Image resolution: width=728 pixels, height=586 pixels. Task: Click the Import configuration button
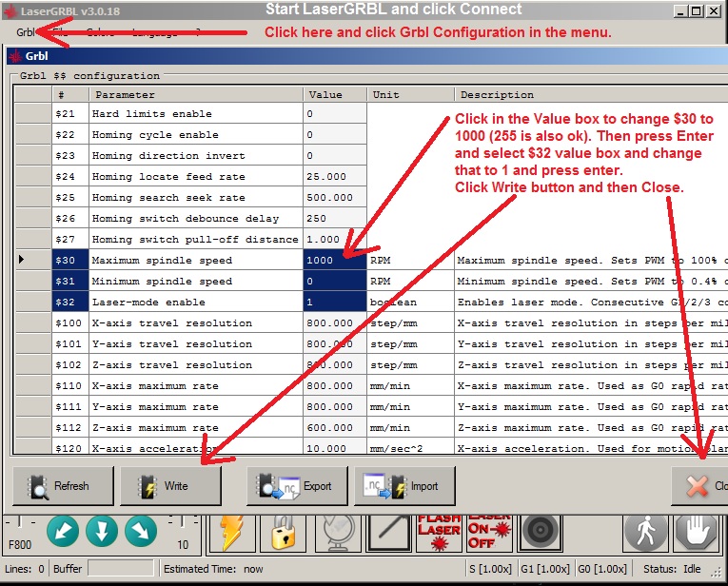tap(404, 486)
